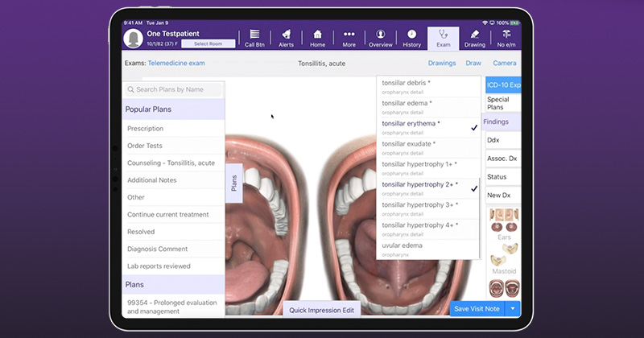Select the Order Tests plan
The height and width of the screenshot is (338, 644).
click(x=173, y=146)
